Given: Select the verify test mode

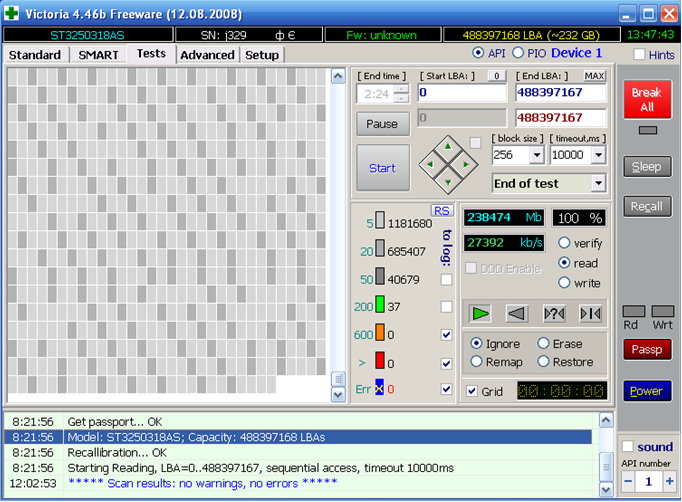Looking at the screenshot, I should click(564, 243).
